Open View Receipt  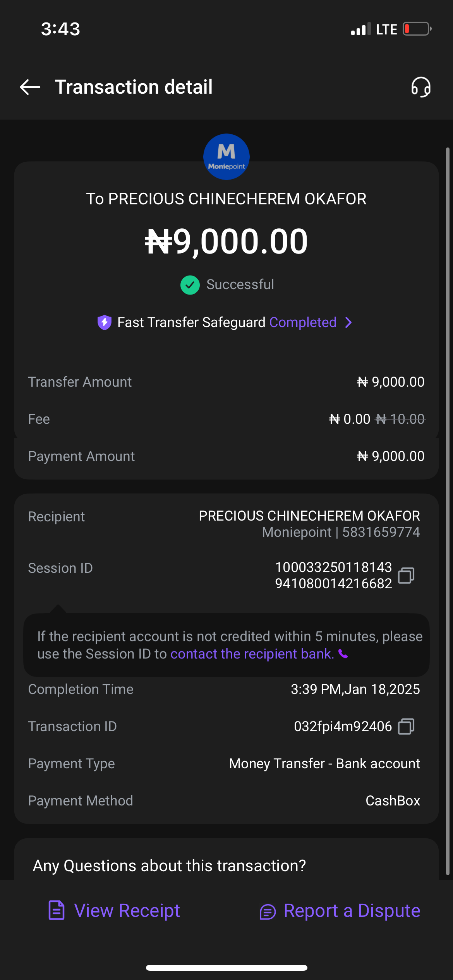127,911
